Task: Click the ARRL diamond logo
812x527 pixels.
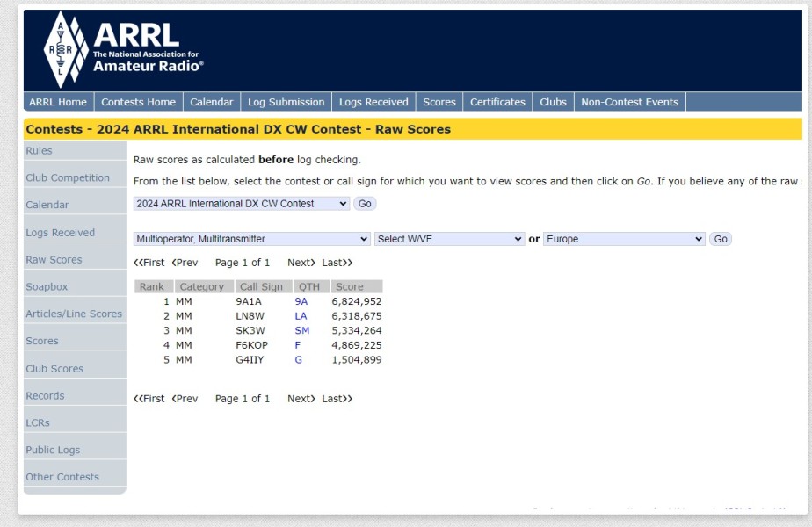Action: 66,49
